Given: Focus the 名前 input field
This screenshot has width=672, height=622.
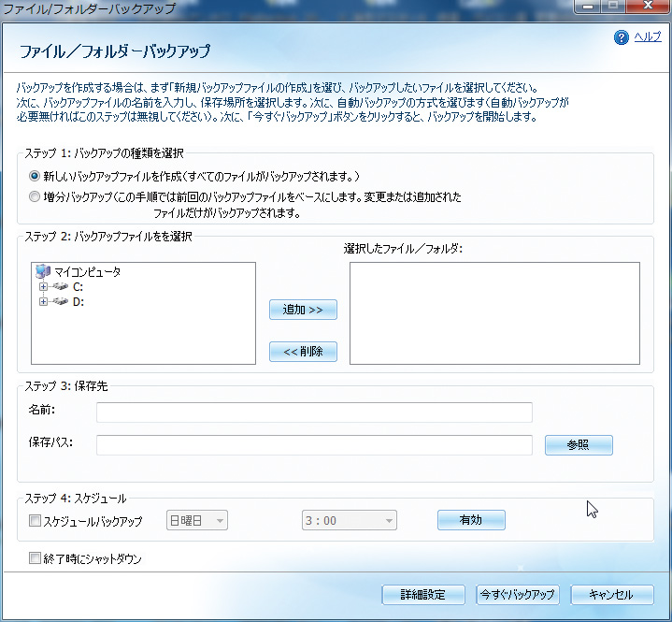Looking at the screenshot, I should pyautogui.click(x=314, y=412).
